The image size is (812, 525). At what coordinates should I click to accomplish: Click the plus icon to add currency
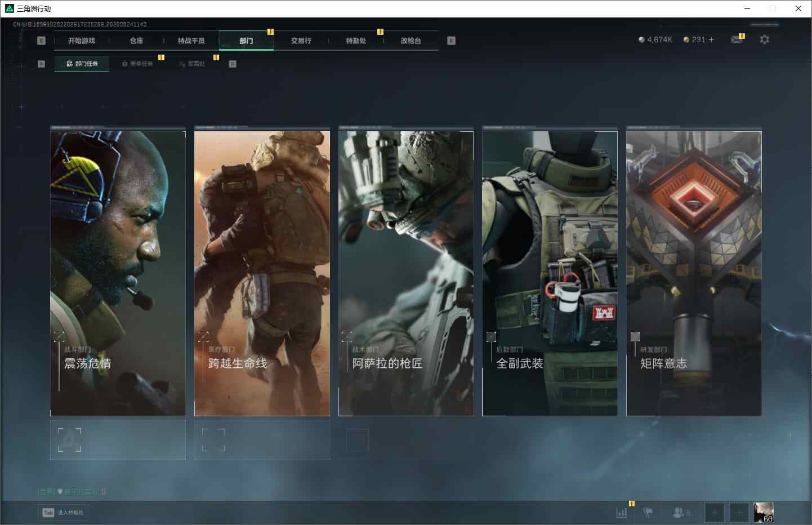[711, 39]
